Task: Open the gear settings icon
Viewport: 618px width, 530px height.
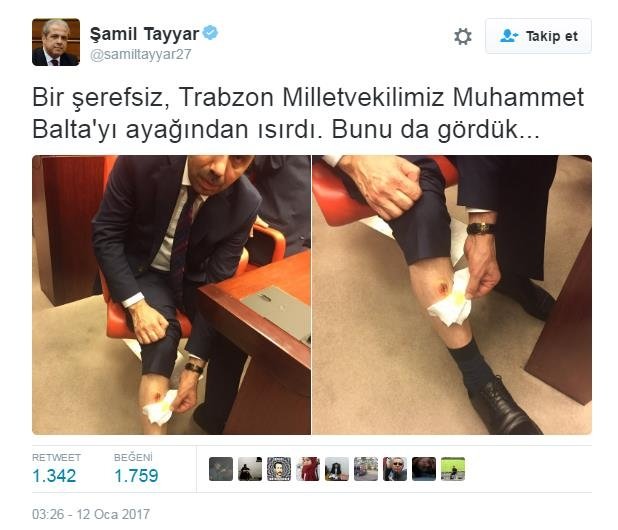Action: tap(463, 37)
